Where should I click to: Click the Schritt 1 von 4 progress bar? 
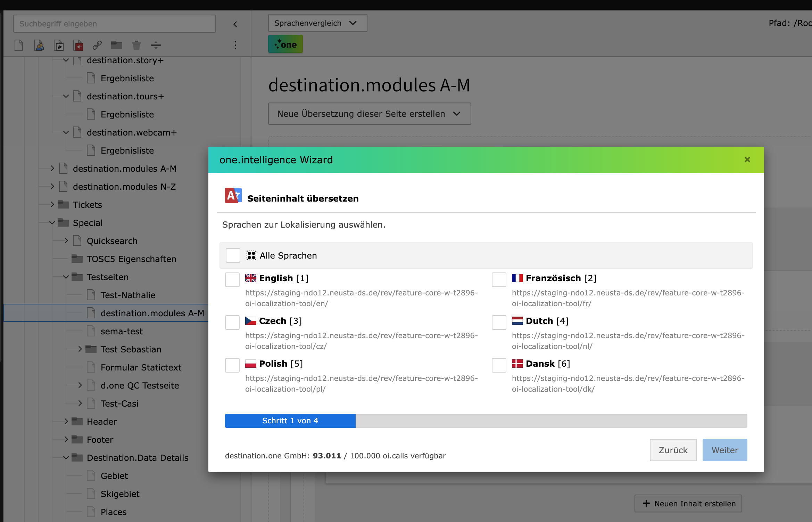click(290, 421)
